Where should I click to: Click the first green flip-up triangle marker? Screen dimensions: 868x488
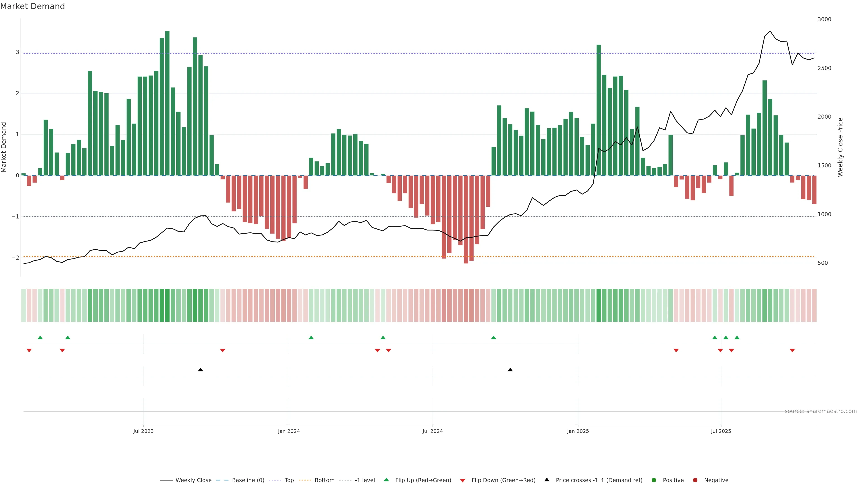40,338
